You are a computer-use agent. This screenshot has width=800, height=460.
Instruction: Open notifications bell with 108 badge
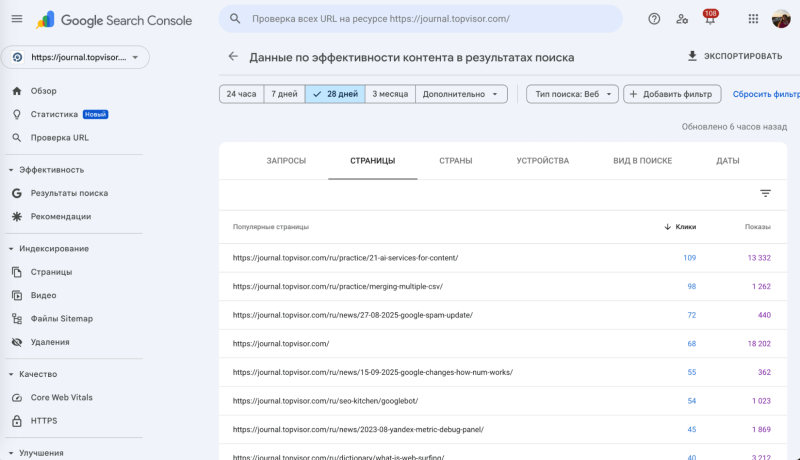[710, 17]
